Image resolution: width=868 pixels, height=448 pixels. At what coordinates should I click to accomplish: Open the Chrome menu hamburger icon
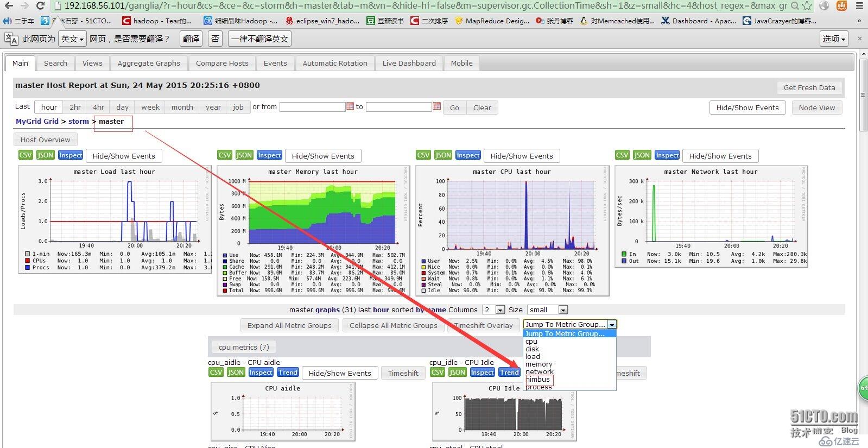click(x=859, y=6)
